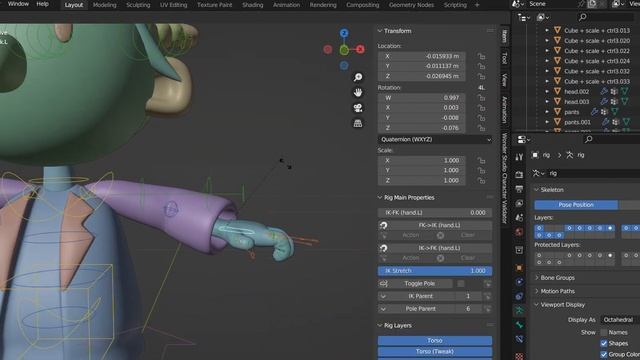Open the Tool sidebar tab
Image resolution: width=640 pixels, height=360 pixels.
[x=505, y=58]
